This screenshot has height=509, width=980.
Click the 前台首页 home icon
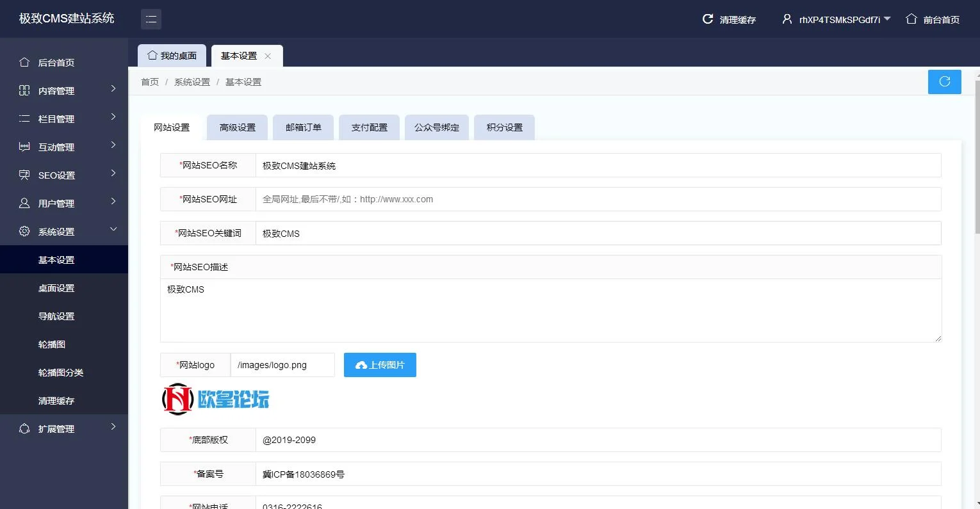[x=911, y=19]
